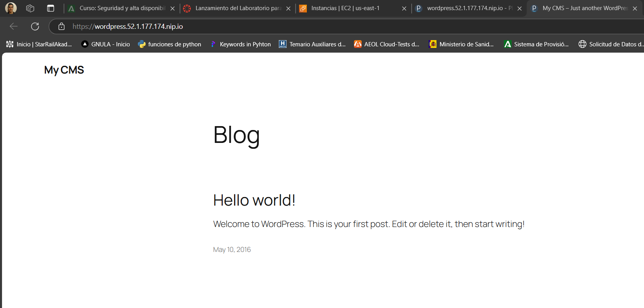Click the May 10, 2016 post date
The width and height of the screenshot is (644, 308).
(x=232, y=250)
